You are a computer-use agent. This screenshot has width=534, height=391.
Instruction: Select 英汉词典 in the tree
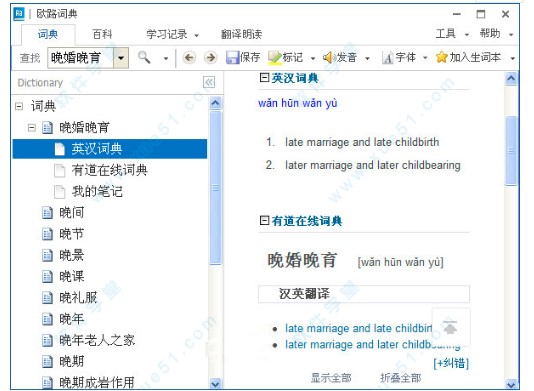tap(110, 149)
